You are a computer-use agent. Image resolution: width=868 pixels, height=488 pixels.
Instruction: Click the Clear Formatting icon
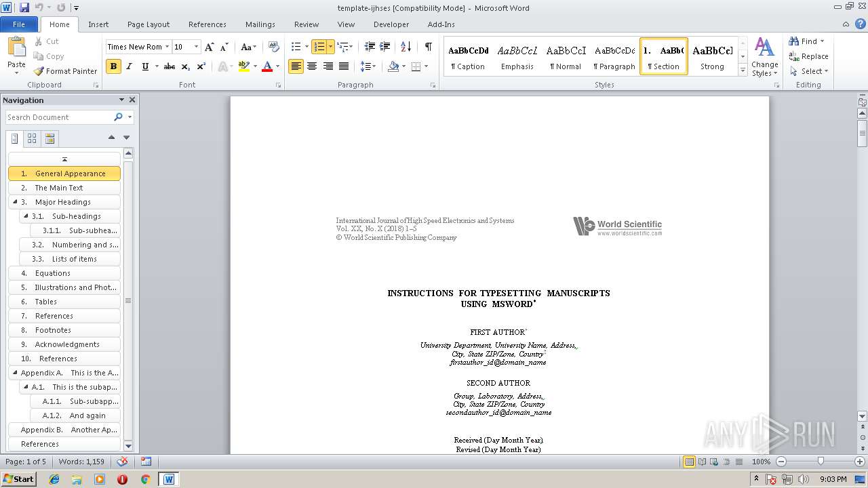pyautogui.click(x=273, y=47)
